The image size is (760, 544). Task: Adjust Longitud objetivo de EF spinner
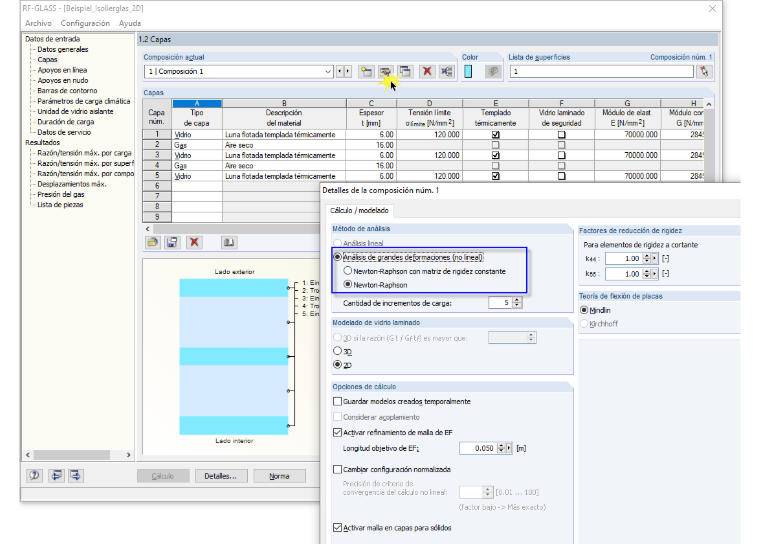pos(501,448)
